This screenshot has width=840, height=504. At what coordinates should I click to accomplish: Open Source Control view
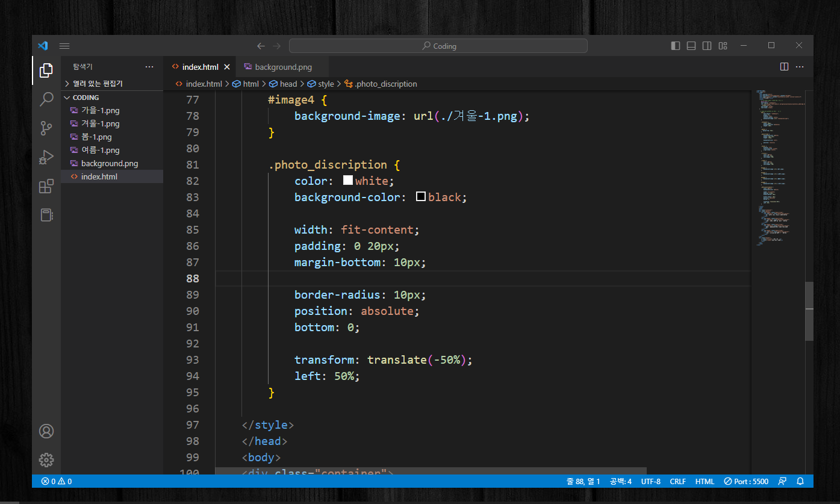point(46,128)
